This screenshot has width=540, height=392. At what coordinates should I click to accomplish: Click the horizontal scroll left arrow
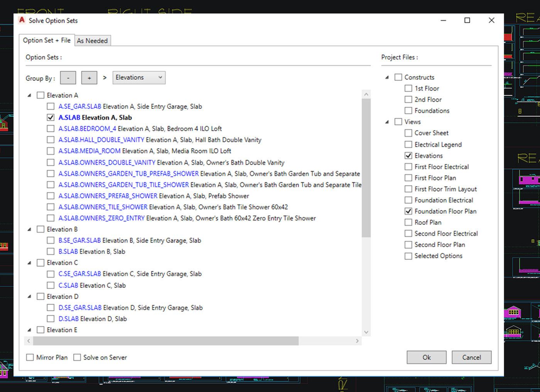pyautogui.click(x=29, y=341)
